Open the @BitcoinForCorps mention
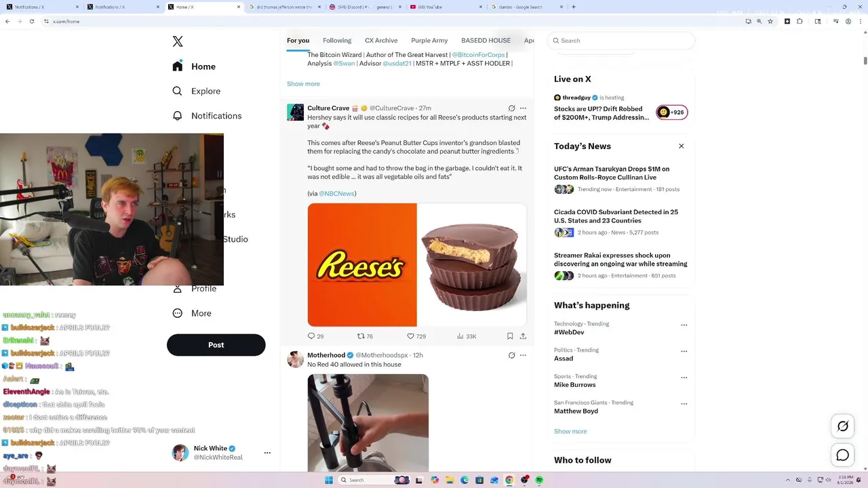The height and width of the screenshot is (488, 868). click(x=478, y=55)
